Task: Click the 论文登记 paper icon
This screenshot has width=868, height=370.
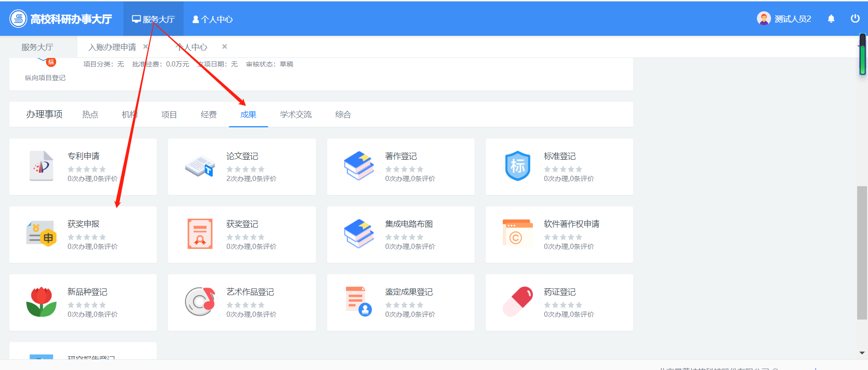Action: pyautogui.click(x=200, y=166)
